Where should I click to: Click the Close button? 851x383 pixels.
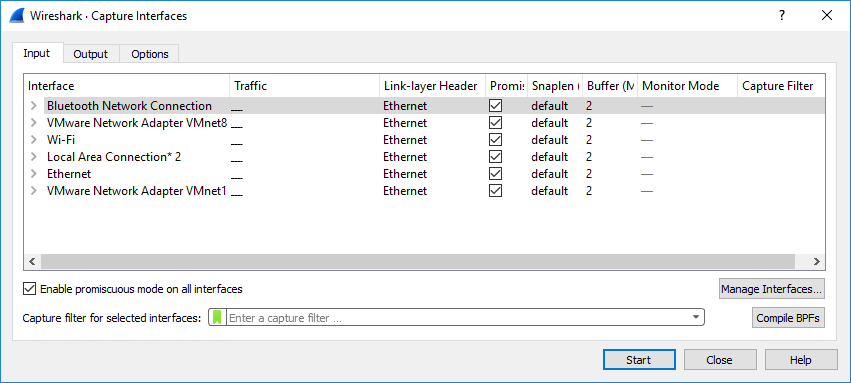(x=720, y=360)
